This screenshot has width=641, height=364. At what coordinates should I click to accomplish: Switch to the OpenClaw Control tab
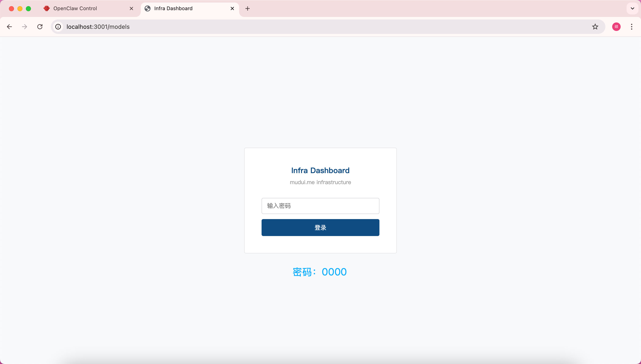coord(75,8)
